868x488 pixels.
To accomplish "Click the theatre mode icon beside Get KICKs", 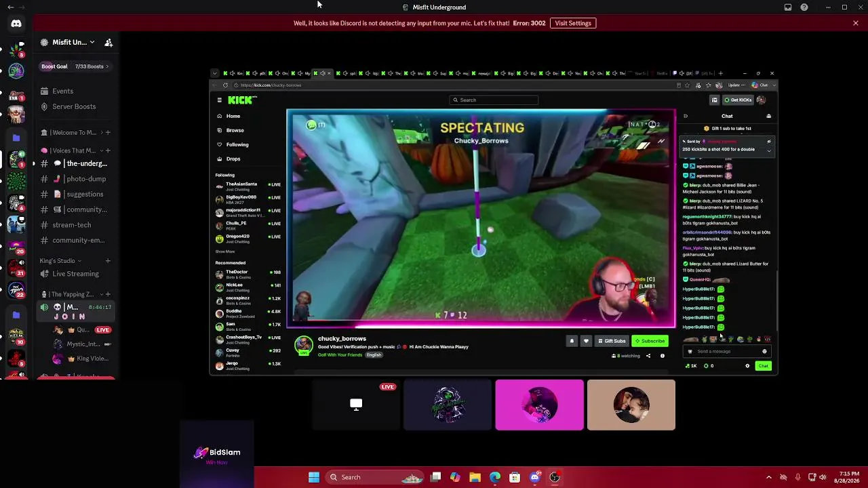I will 714,100.
